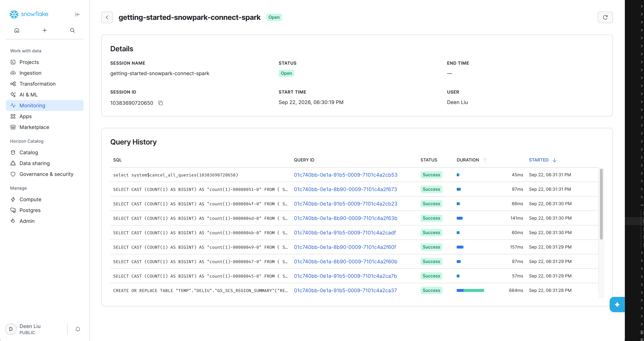Click the Data sharing icon
This screenshot has height=341, width=644.
click(13, 163)
